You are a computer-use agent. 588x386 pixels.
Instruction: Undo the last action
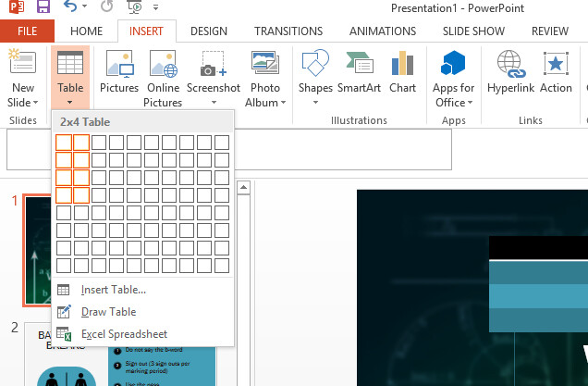pyautogui.click(x=70, y=6)
